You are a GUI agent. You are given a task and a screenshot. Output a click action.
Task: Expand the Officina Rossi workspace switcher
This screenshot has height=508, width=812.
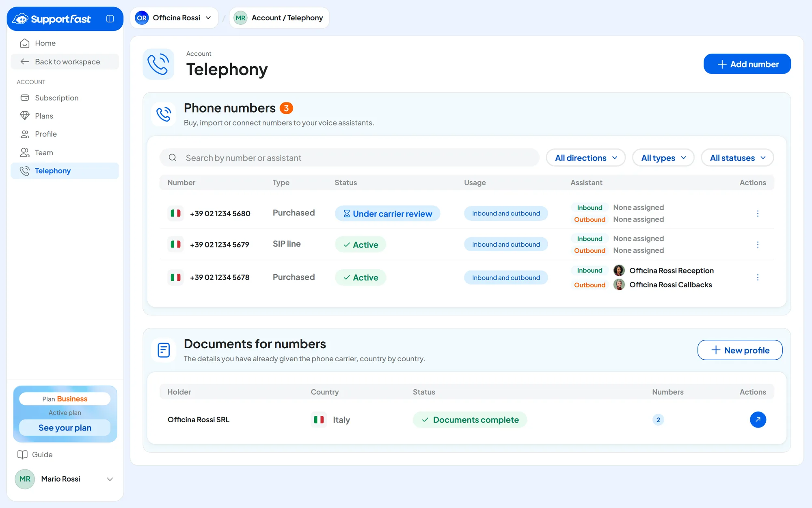coord(174,18)
